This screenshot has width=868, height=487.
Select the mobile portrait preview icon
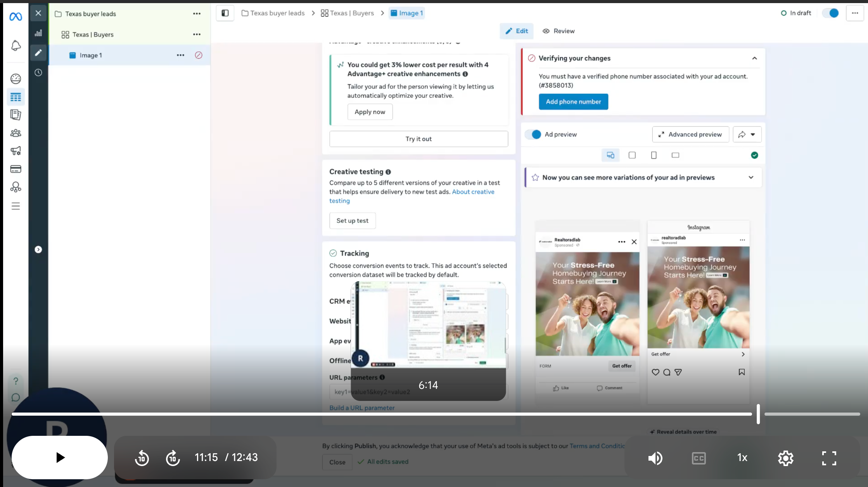tap(654, 155)
